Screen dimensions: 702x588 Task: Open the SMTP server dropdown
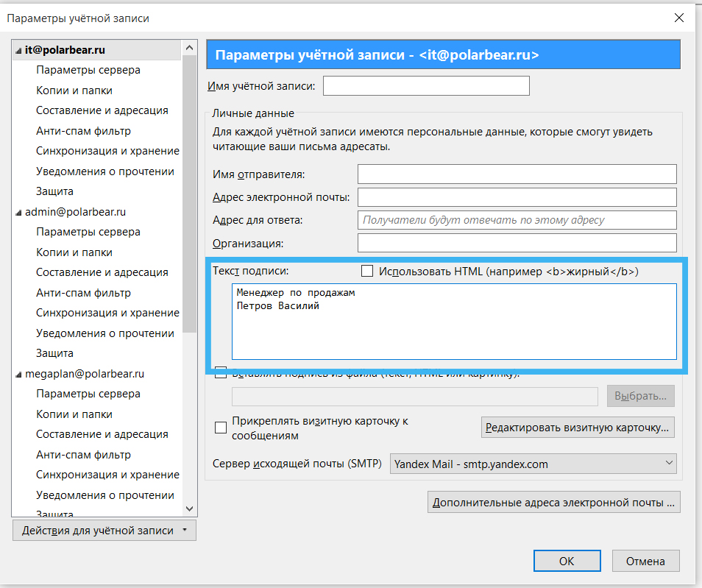pyautogui.click(x=533, y=464)
